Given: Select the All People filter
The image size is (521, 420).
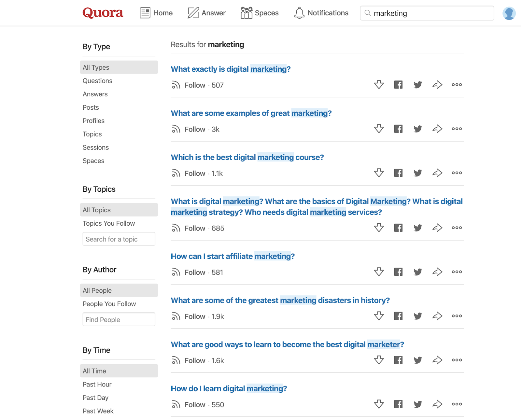Looking at the screenshot, I should tap(119, 290).
